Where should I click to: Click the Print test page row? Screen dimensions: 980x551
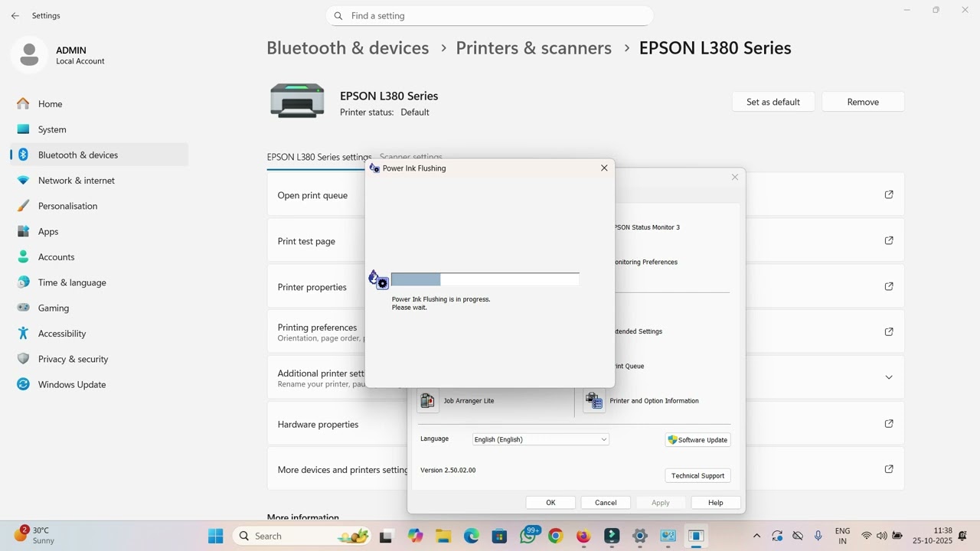click(x=315, y=241)
